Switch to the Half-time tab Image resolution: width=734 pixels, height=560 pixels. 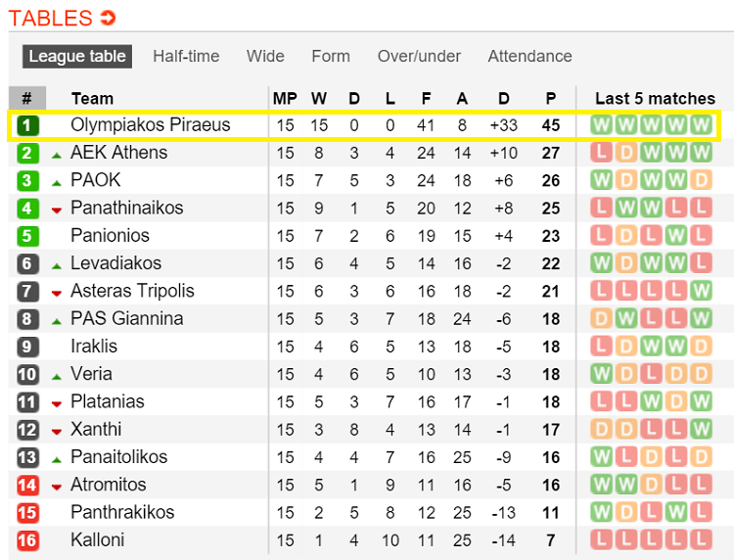(186, 57)
